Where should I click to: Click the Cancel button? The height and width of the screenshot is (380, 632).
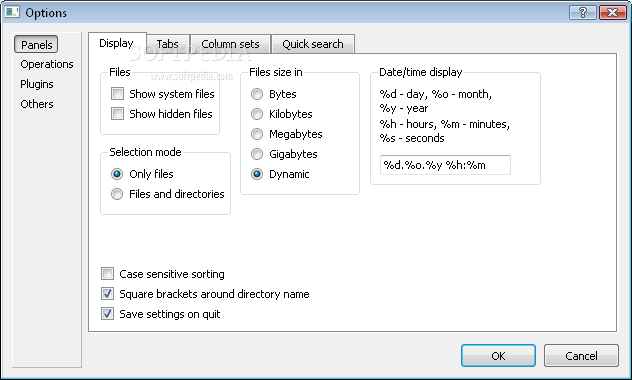581,355
